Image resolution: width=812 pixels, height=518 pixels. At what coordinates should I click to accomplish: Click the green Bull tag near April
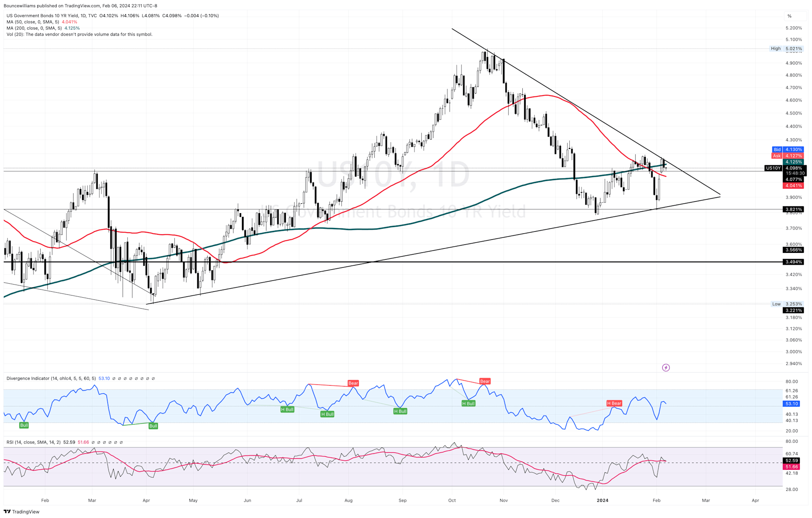[153, 426]
